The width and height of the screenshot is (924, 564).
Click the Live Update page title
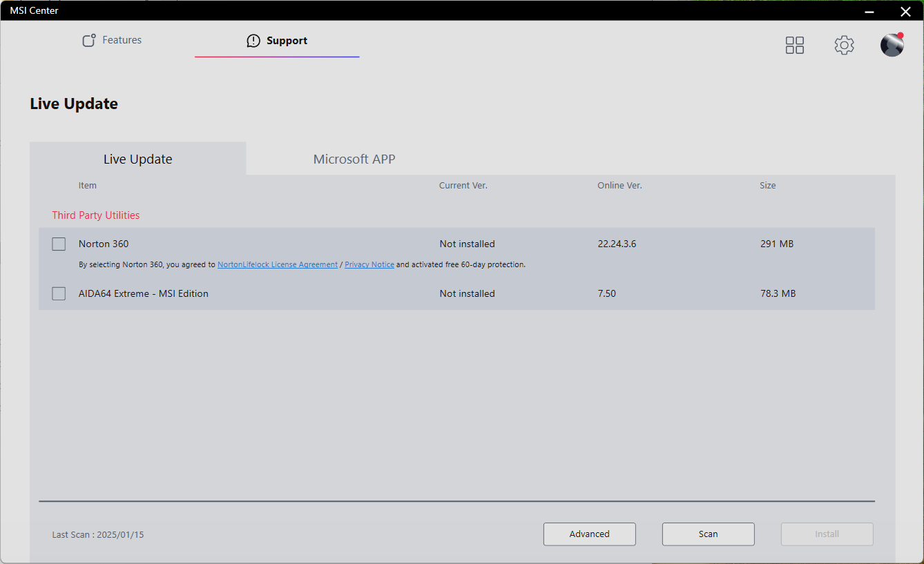[74, 104]
